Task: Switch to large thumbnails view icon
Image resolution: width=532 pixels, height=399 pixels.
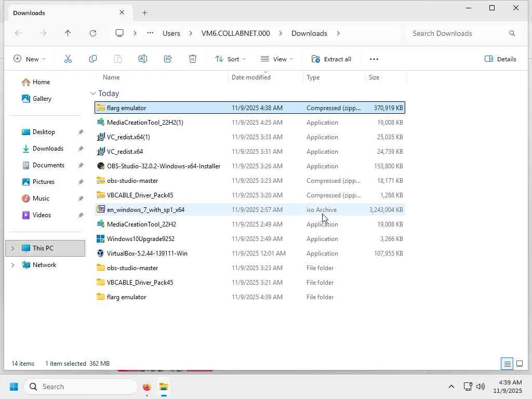Action: (x=520, y=364)
